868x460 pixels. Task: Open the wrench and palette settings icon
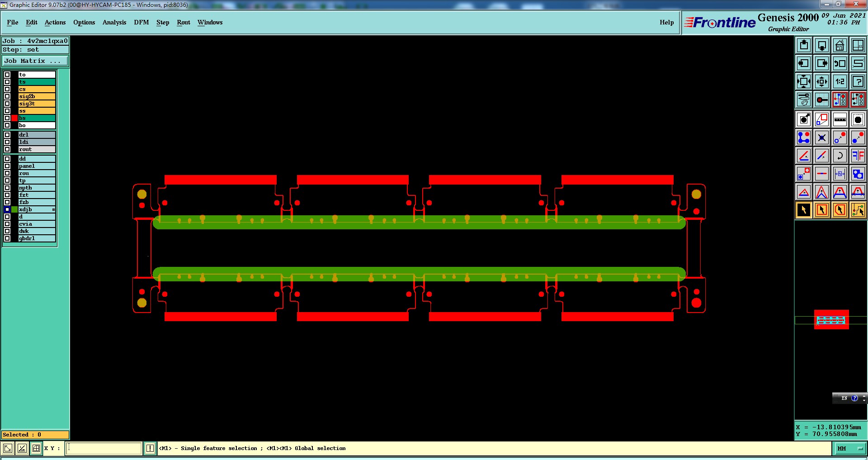click(x=803, y=100)
